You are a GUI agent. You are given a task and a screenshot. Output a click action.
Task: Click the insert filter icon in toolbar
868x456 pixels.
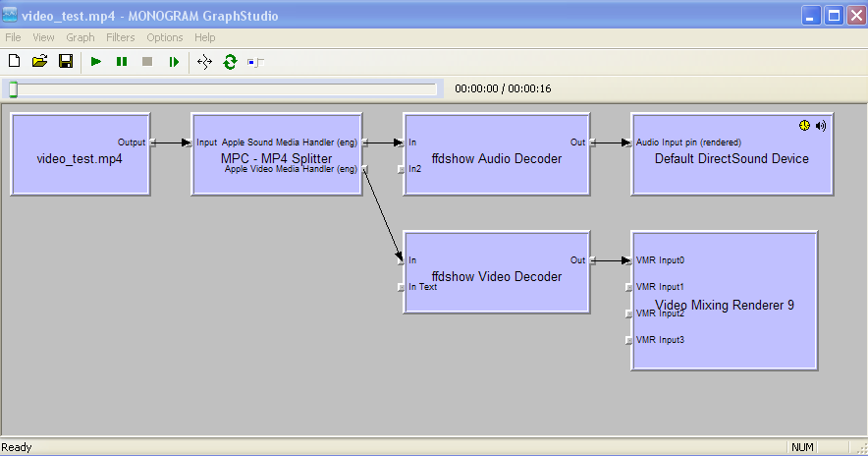coord(255,62)
